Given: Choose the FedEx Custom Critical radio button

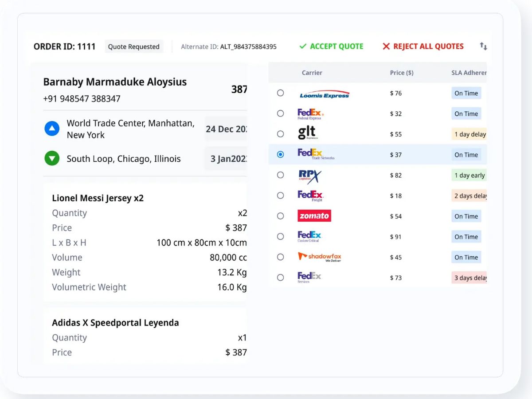Looking at the screenshot, I should (281, 237).
